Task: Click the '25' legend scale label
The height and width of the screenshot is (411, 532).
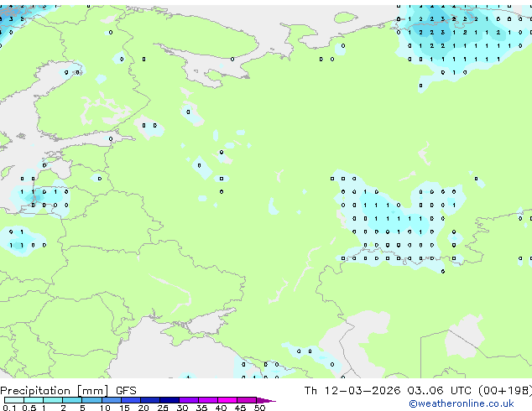Action: point(163,408)
